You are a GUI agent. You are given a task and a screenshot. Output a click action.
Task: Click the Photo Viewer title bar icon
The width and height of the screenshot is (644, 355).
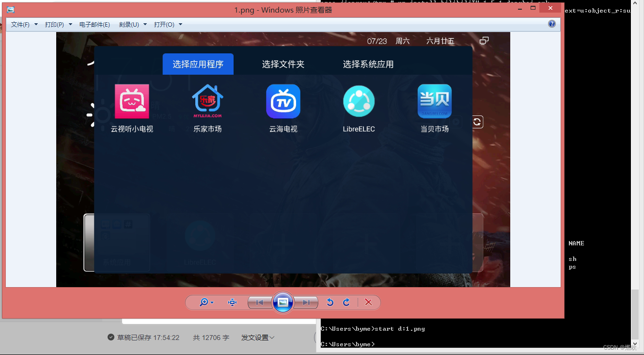(10, 10)
